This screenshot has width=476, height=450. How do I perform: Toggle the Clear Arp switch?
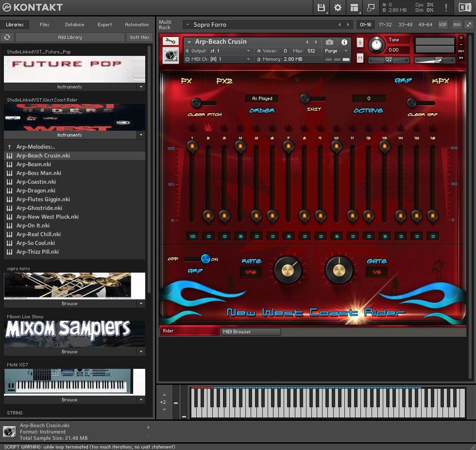(421, 103)
